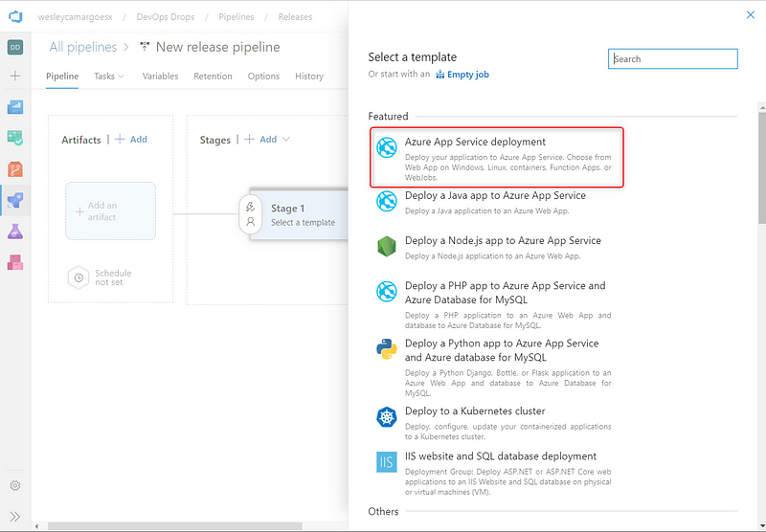
Task: Switch to the Retention tab
Action: pos(213,77)
